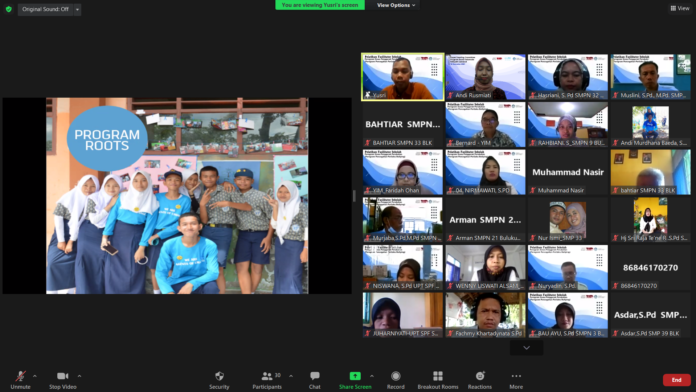Select BAU AYU S.Pd SMPN 3 tile
Screen dimensions: 696x392
(x=568, y=315)
